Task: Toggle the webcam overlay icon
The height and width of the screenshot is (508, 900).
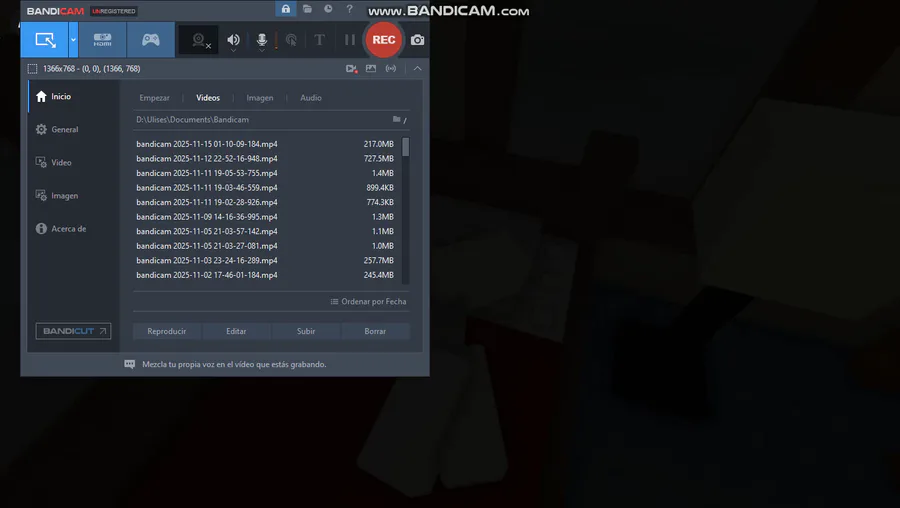Action: pyautogui.click(x=199, y=40)
